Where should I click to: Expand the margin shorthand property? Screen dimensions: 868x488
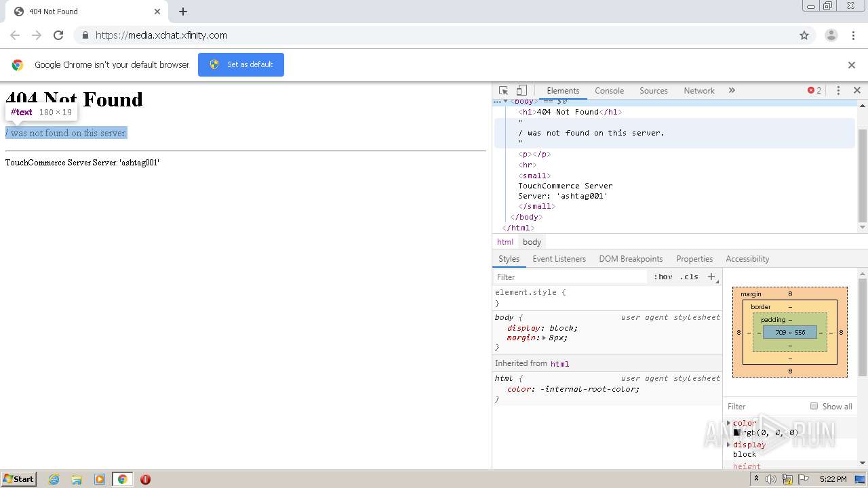(x=544, y=338)
